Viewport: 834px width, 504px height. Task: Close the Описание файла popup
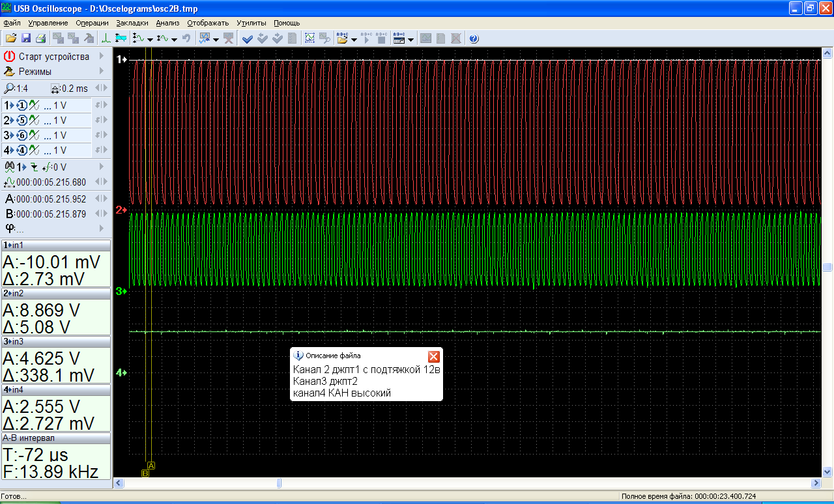click(433, 356)
